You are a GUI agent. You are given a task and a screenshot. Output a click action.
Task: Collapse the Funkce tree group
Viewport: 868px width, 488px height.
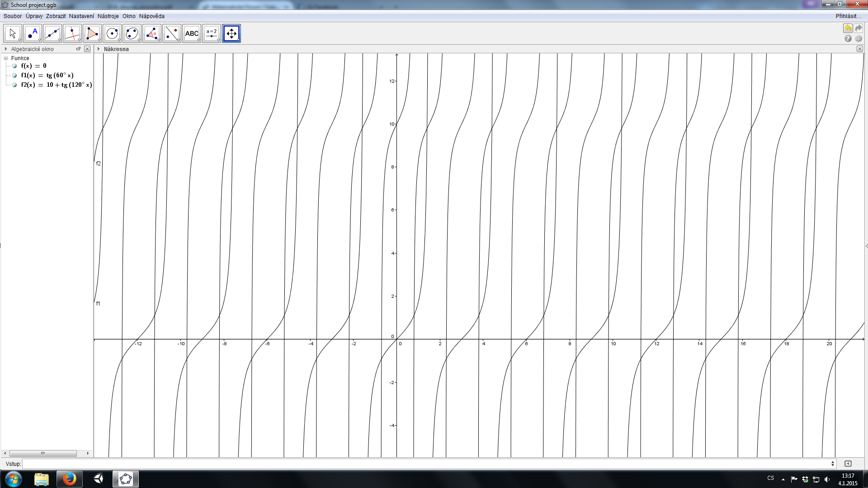(6, 58)
